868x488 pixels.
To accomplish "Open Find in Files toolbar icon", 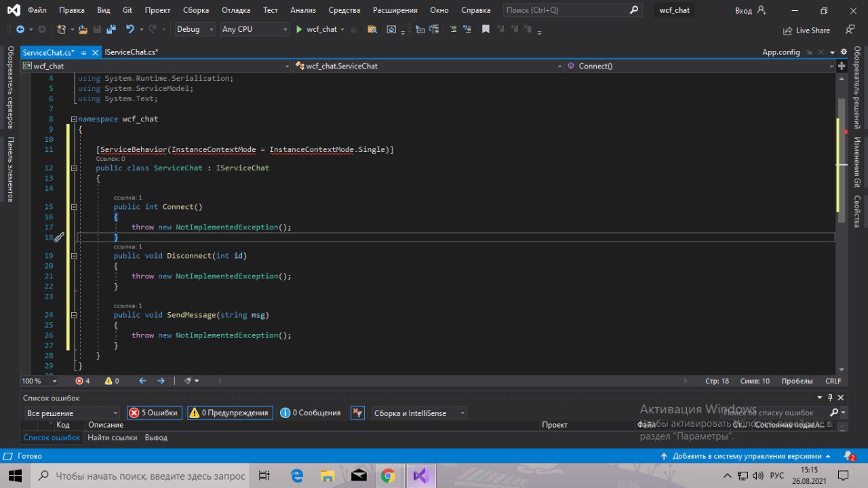I will [x=372, y=30].
